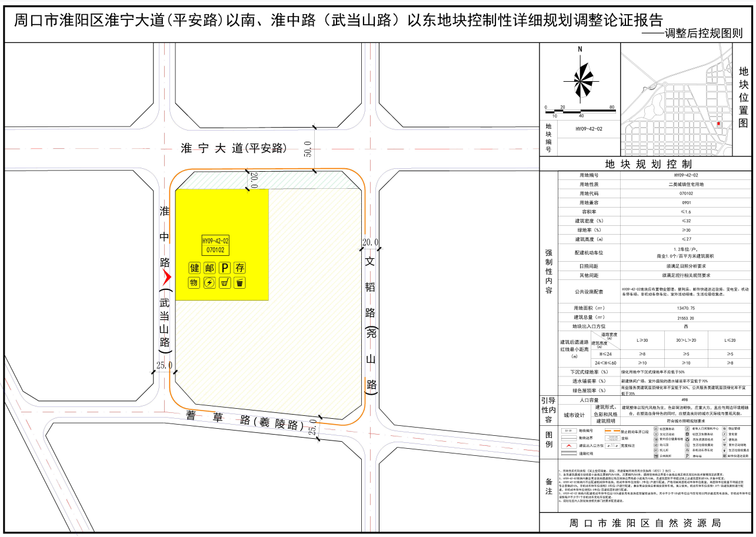Click the 淮宁大道(平安路) road label
The width and height of the screenshot is (756, 537).
click(x=234, y=148)
